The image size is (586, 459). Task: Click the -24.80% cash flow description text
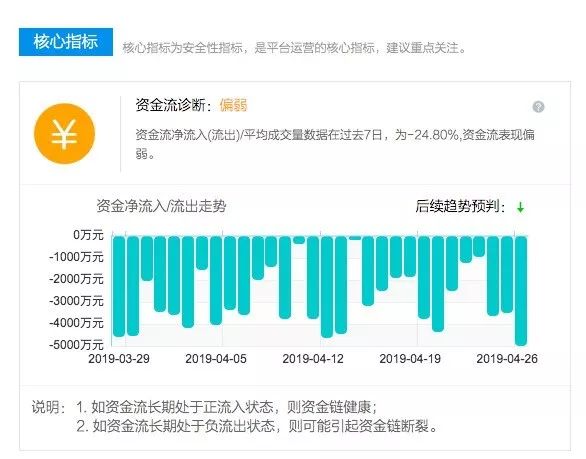[x=335, y=144]
